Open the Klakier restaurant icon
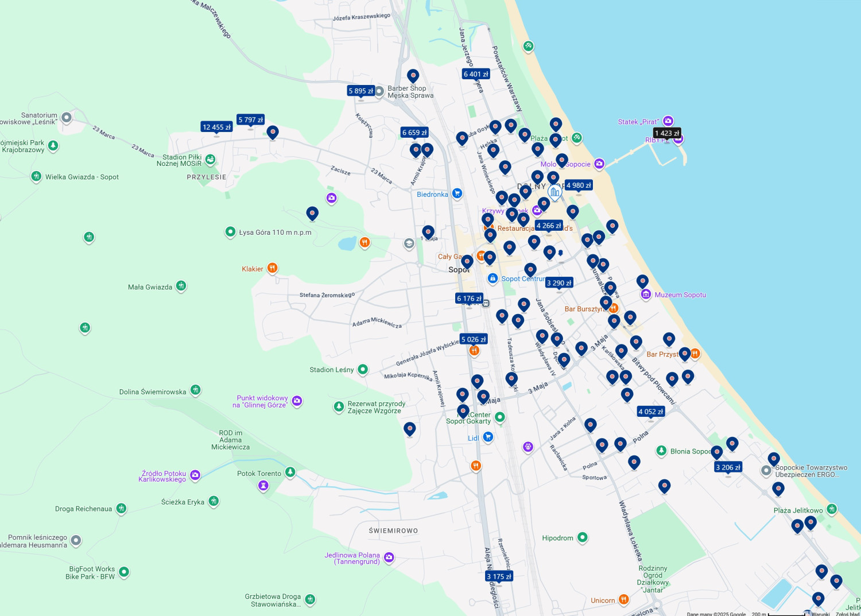 tap(273, 268)
